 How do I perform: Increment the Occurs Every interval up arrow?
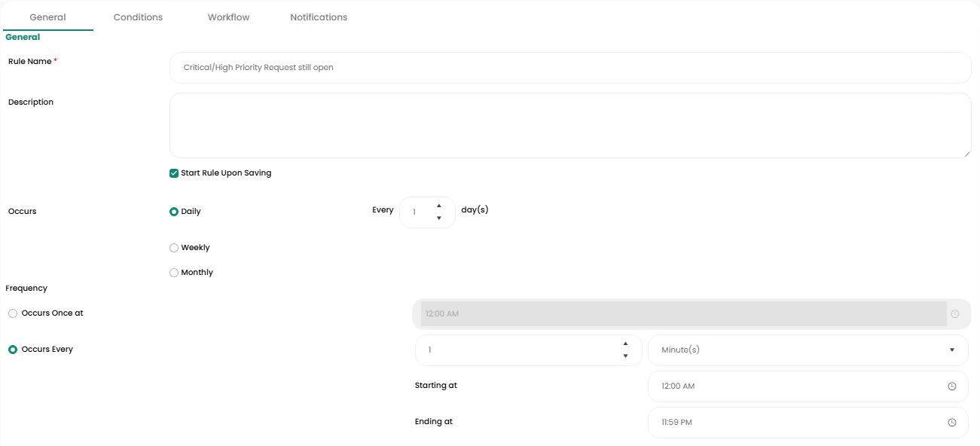[625, 344]
